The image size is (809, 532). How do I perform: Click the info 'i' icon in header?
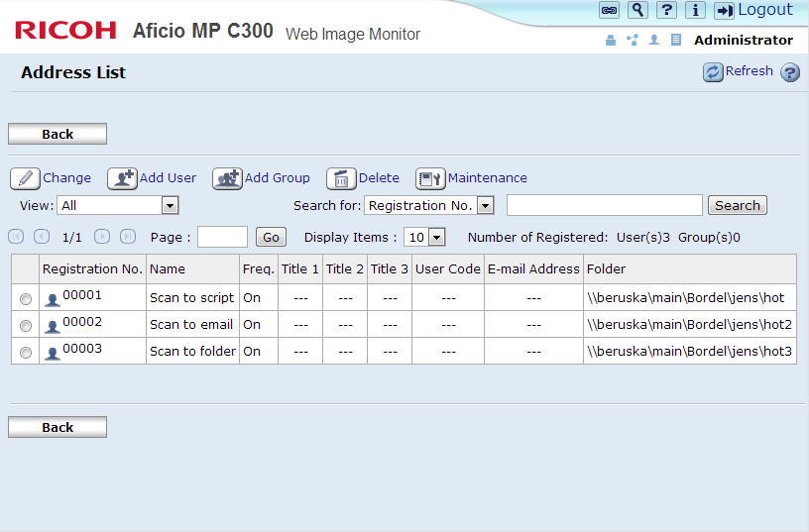tap(695, 10)
